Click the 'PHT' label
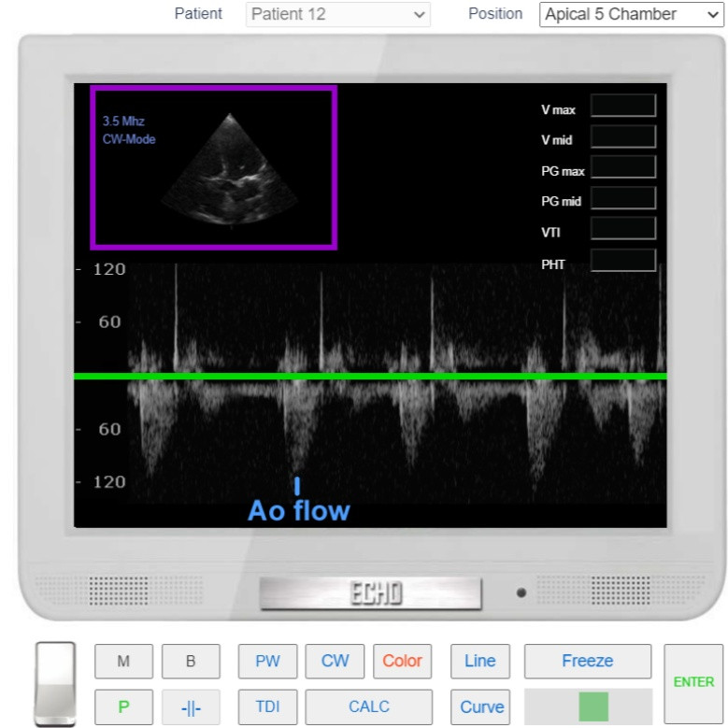Image resolution: width=728 pixels, height=728 pixels. coord(553,264)
